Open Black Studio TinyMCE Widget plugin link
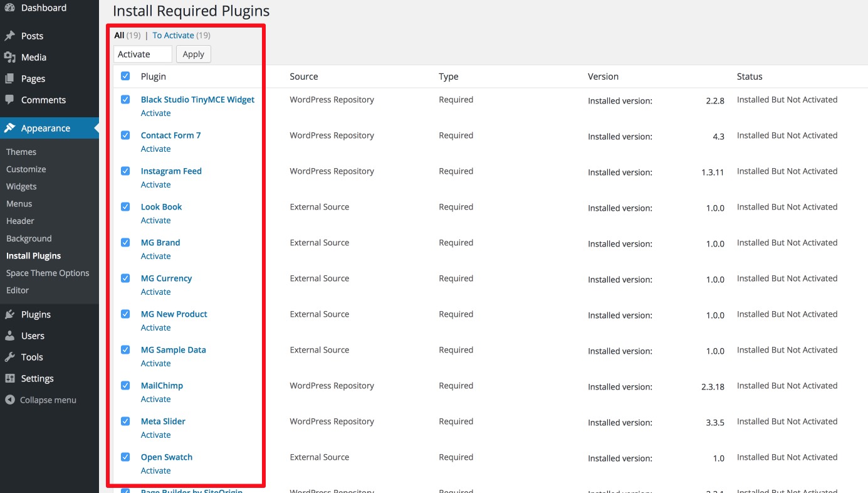 coord(197,99)
